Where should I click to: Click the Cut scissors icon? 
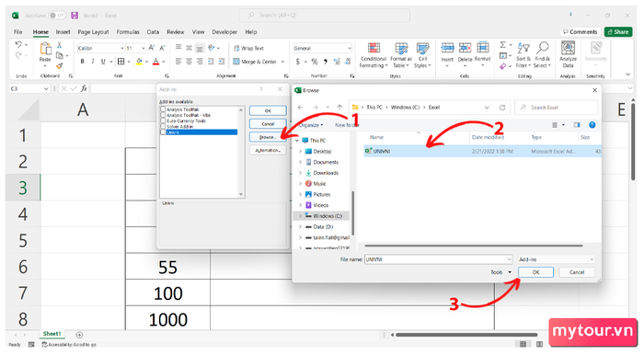(59, 45)
